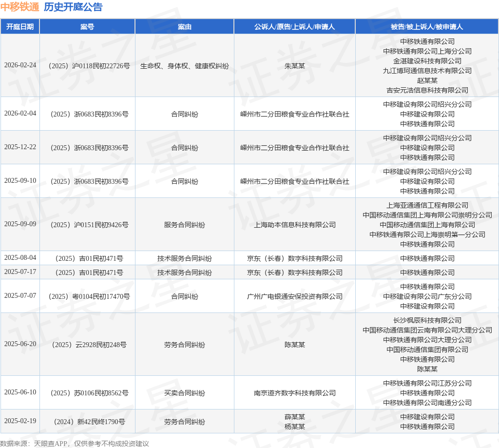Select the 被告/被上诉人/被申请人 header
Image resolution: width=499 pixels, height=448 pixels.
pyautogui.click(x=427, y=27)
